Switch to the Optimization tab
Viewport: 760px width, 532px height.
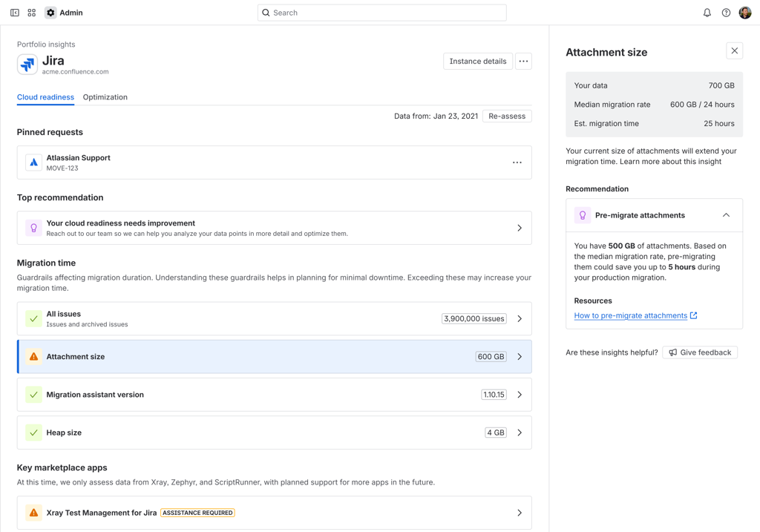[x=105, y=97]
